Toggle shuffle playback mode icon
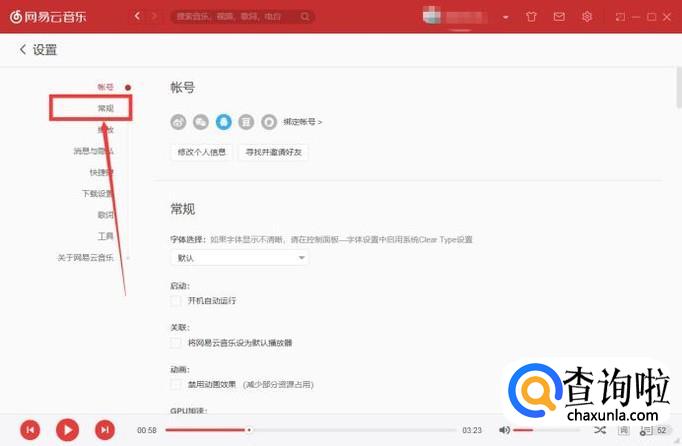The image size is (682, 446). [x=600, y=430]
